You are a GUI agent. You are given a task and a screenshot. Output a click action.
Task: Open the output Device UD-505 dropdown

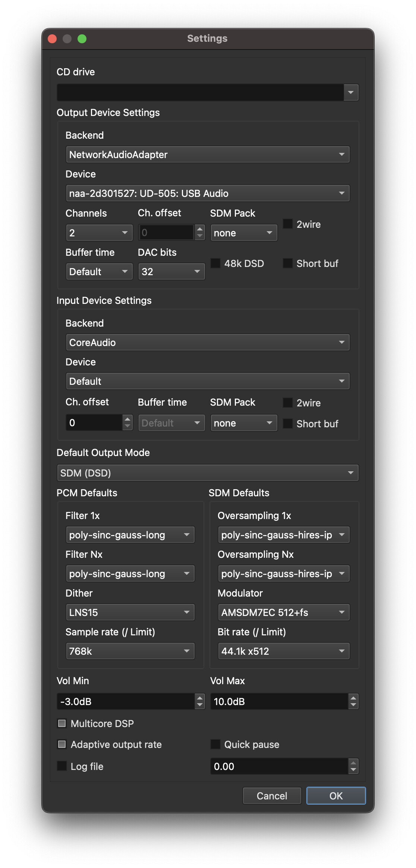207,193
